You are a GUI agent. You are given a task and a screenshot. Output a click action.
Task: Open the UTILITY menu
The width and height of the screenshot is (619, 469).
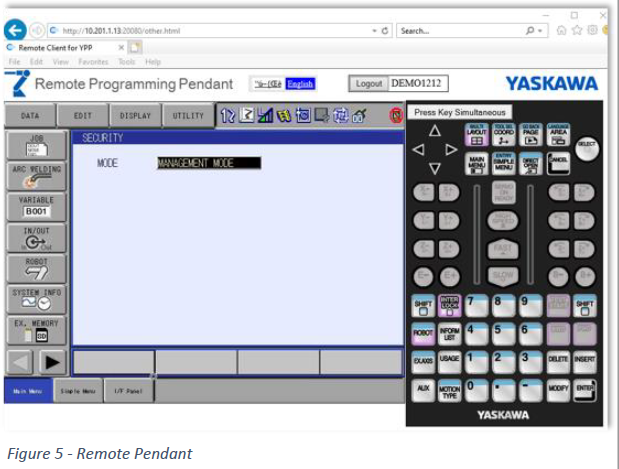(x=188, y=116)
